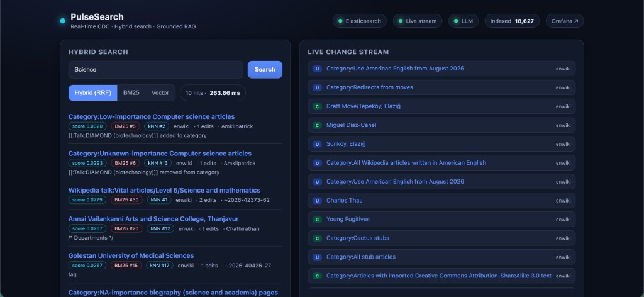Open Category:NA-importance biography (science and academia) result
Image resolution: width=644 pixels, height=297 pixels.
pyautogui.click(x=173, y=293)
